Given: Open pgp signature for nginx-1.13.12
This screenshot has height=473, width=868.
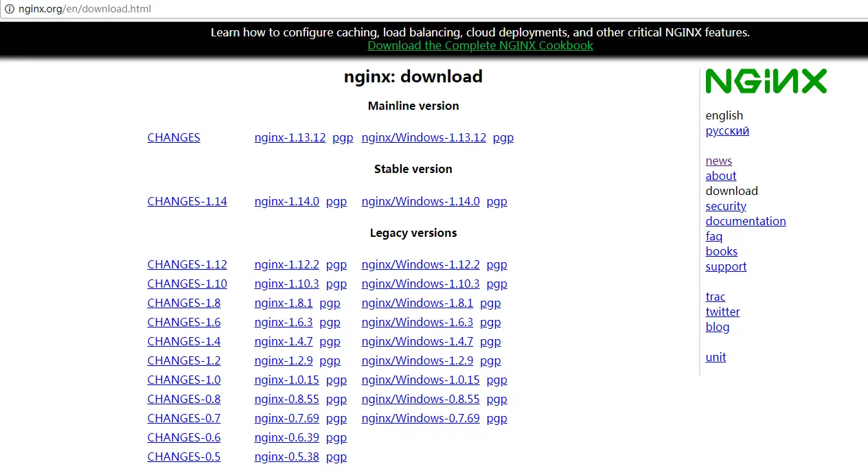Looking at the screenshot, I should click(x=343, y=137).
